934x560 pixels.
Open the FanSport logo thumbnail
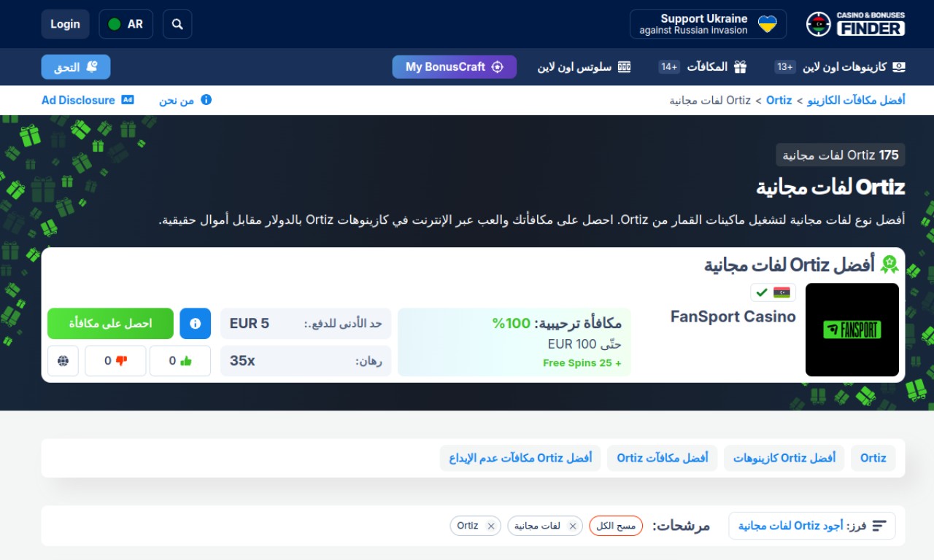(852, 330)
